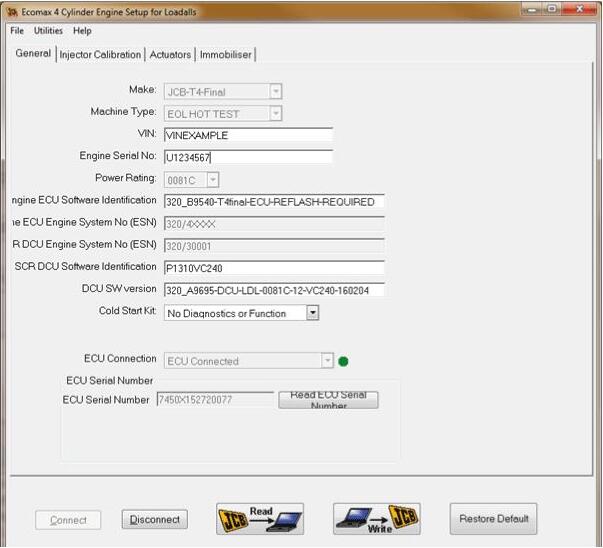Click into the VIN input field
The height and width of the screenshot is (548, 603).
click(248, 135)
